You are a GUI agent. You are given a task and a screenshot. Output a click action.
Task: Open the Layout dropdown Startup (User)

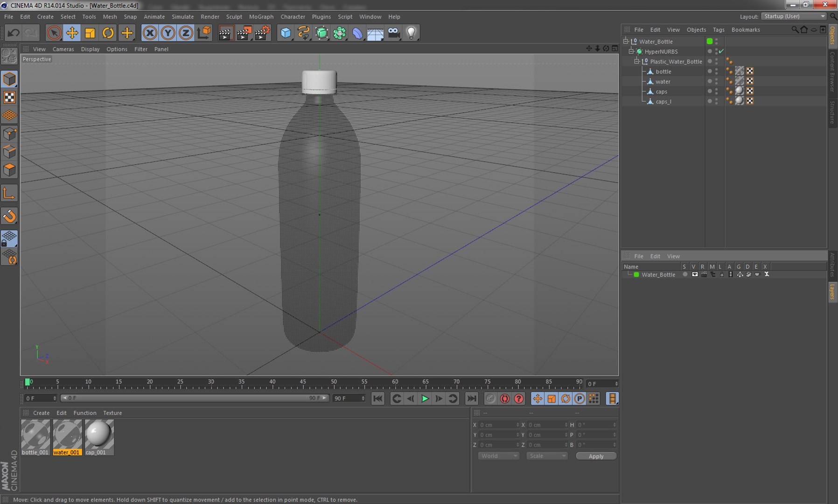tap(794, 16)
